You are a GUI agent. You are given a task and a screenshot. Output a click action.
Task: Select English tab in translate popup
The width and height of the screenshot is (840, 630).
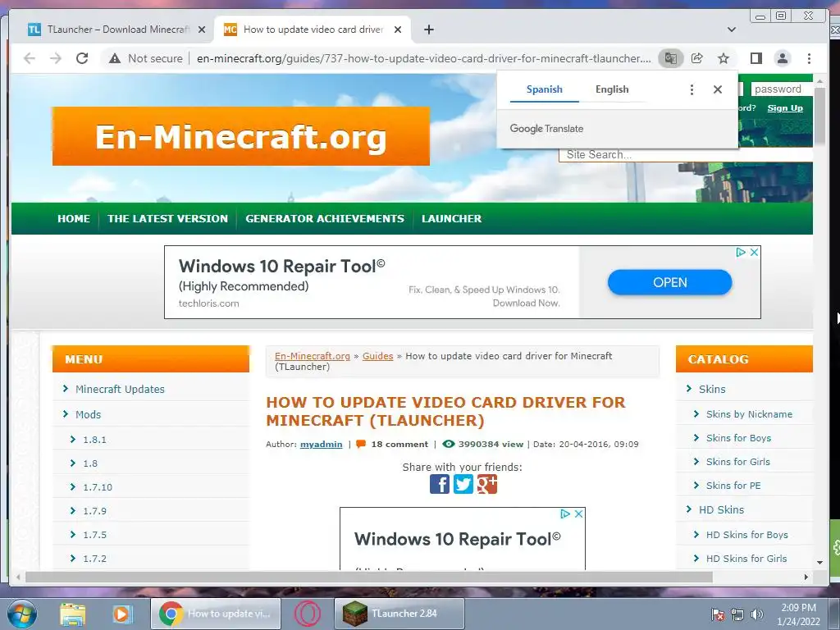coord(612,89)
